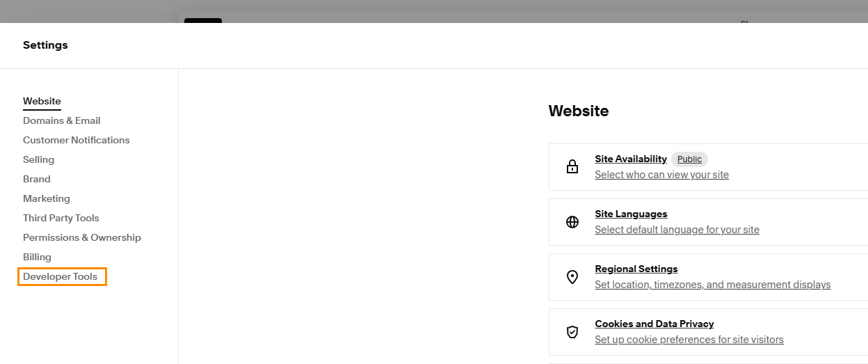Image resolution: width=868 pixels, height=364 pixels.
Task: Click the lock icon for Site Availability
Action: 572,167
